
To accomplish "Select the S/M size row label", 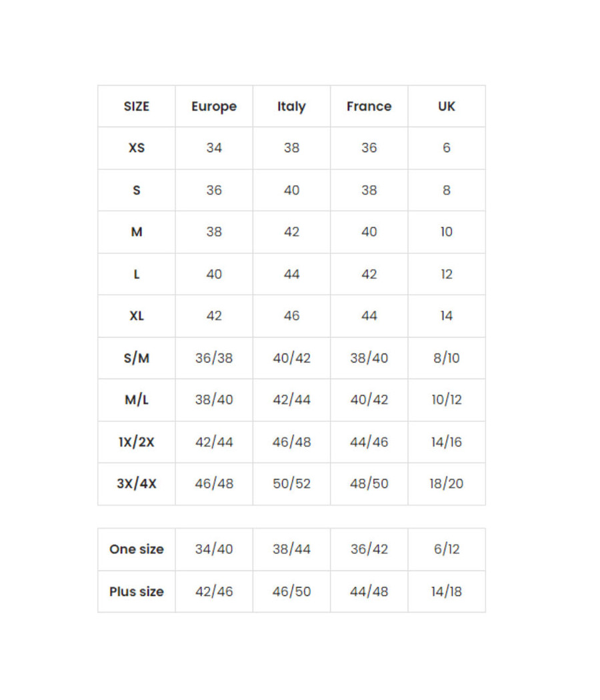I will click(137, 358).
